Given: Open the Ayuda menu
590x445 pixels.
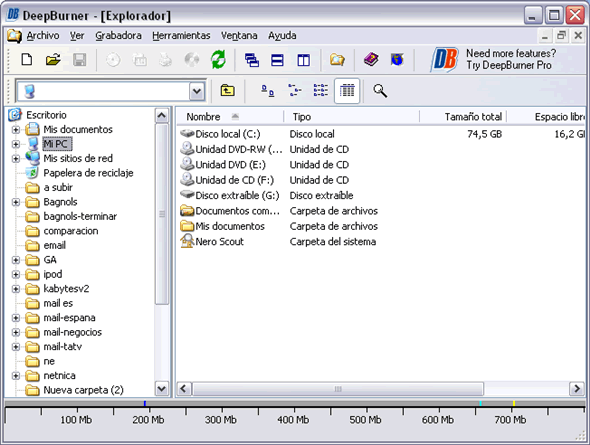Looking at the screenshot, I should 282,36.
